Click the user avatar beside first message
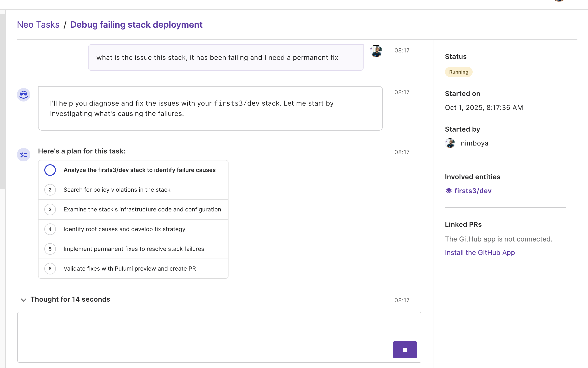This screenshot has width=588, height=368. click(x=376, y=51)
